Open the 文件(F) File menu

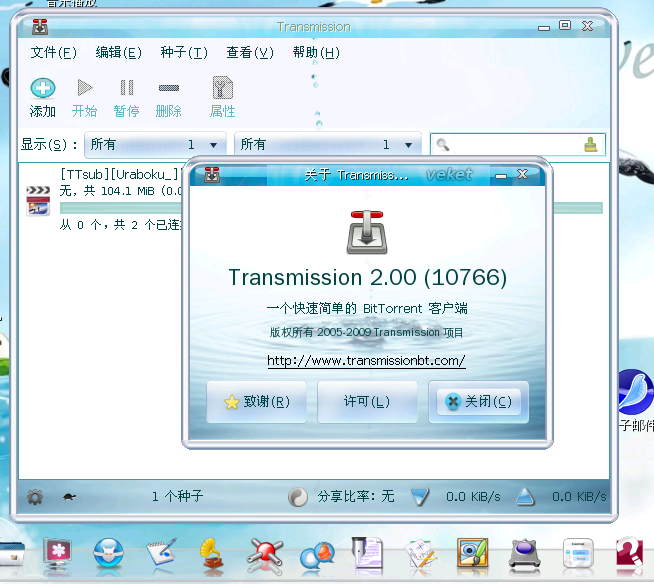53,53
